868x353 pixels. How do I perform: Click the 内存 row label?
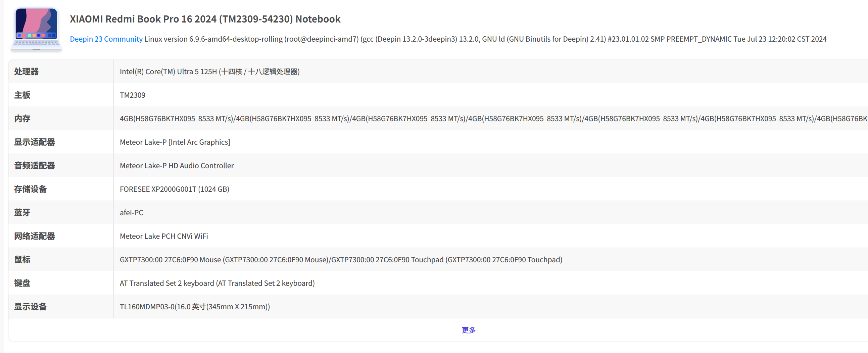pos(22,119)
